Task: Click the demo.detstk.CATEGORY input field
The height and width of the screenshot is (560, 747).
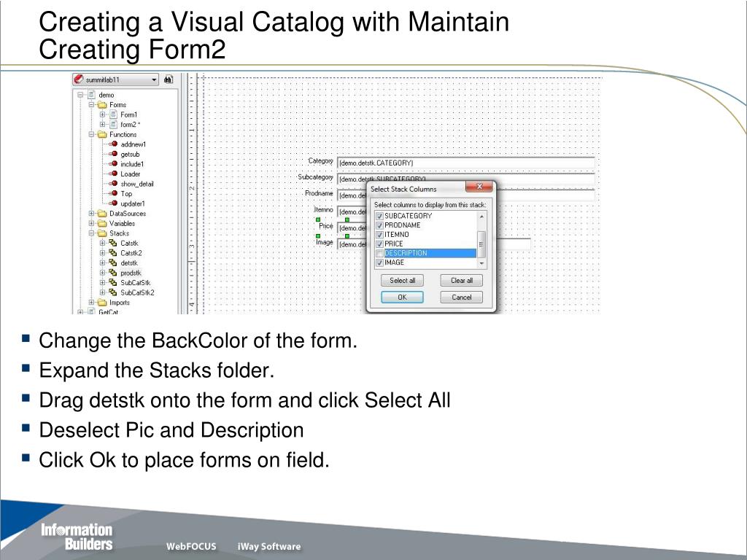Action: (466, 163)
